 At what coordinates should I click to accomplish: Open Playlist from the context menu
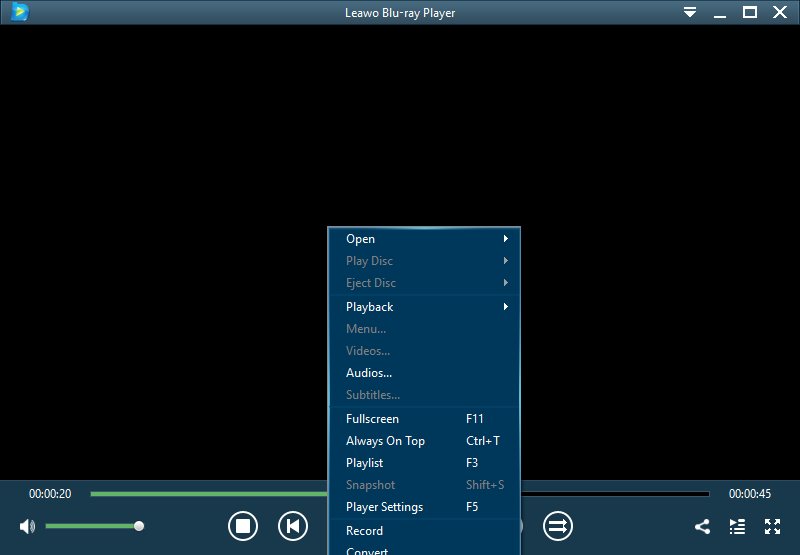pyautogui.click(x=424, y=463)
